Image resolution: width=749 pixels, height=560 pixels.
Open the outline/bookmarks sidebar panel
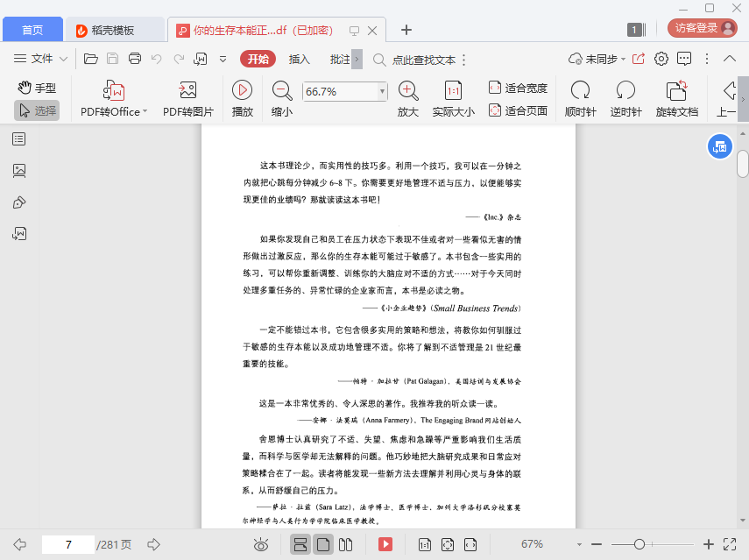click(19, 139)
